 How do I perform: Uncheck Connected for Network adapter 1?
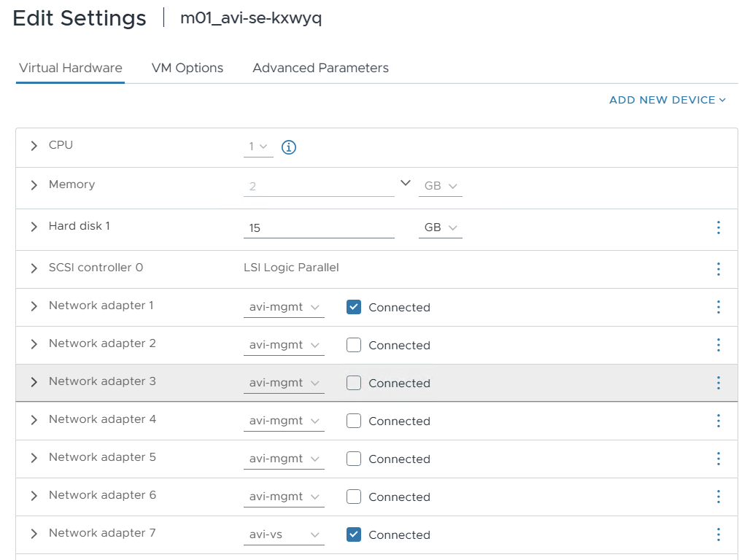354,307
